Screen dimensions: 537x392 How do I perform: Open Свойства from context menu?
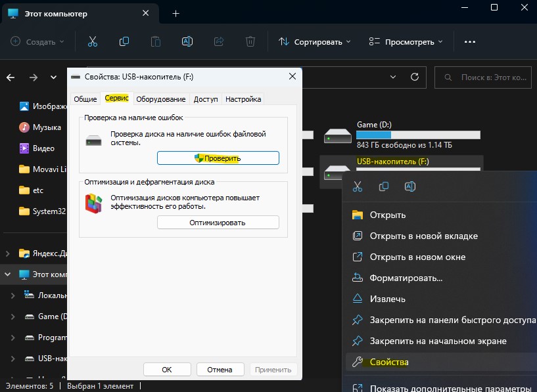click(441, 362)
